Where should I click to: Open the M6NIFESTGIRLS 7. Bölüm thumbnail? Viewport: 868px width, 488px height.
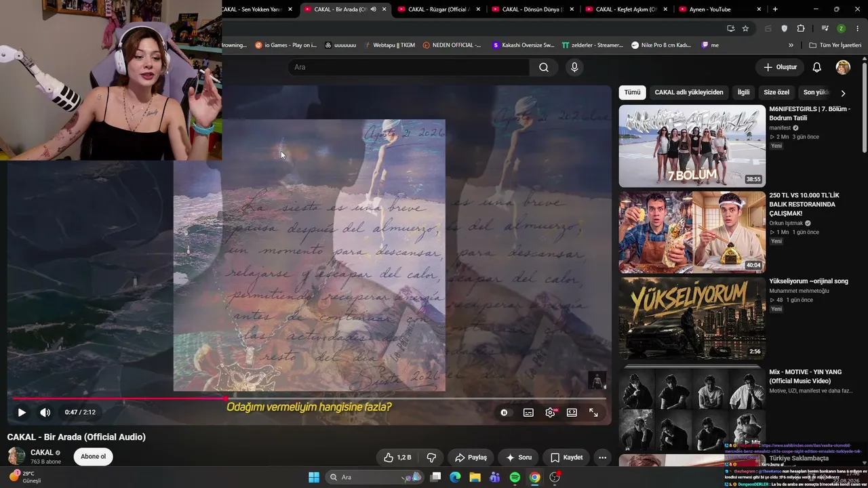pos(692,146)
